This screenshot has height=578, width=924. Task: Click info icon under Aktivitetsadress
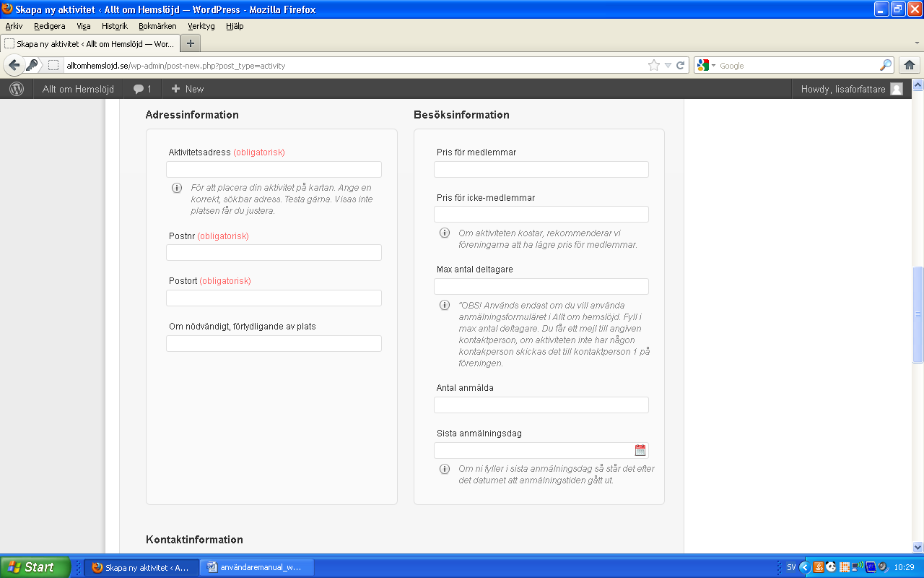[177, 188]
